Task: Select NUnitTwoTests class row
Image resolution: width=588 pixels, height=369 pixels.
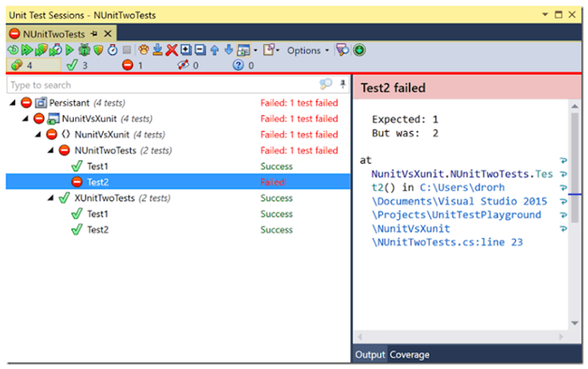Action: point(178,151)
